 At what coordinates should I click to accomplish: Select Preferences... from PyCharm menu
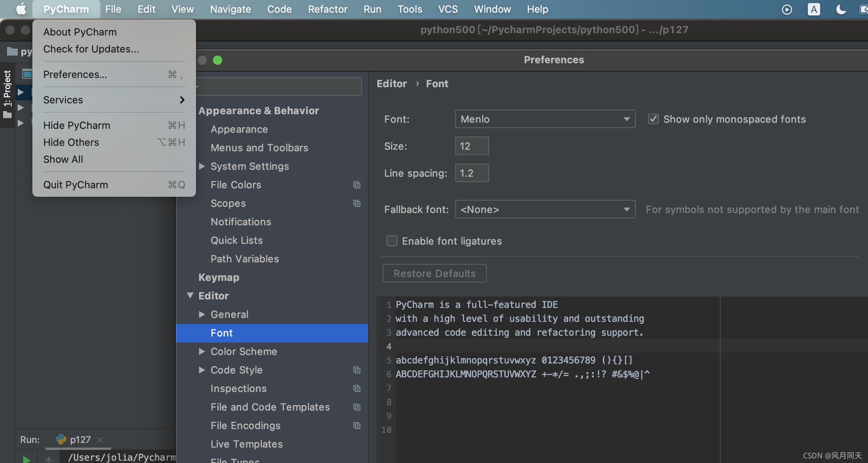(x=114, y=74)
